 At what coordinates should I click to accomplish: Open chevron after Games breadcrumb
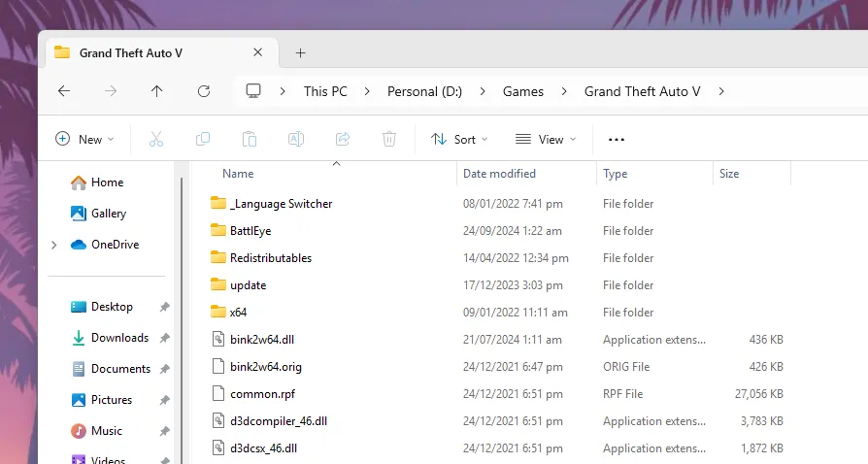coord(564,91)
